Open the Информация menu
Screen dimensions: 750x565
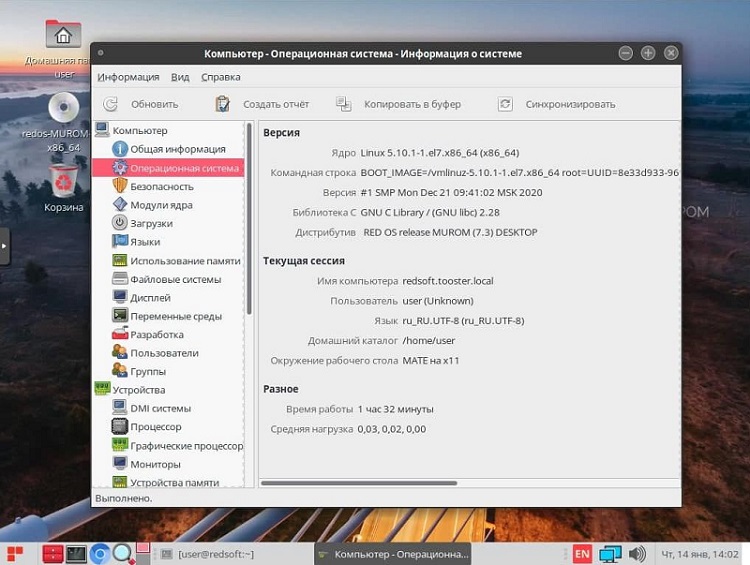pos(128,77)
